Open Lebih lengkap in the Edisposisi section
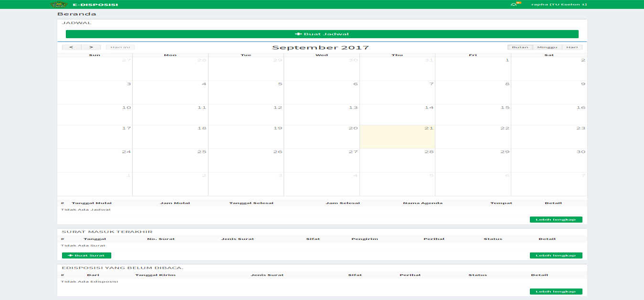The height and width of the screenshot is (300, 644). click(556, 291)
